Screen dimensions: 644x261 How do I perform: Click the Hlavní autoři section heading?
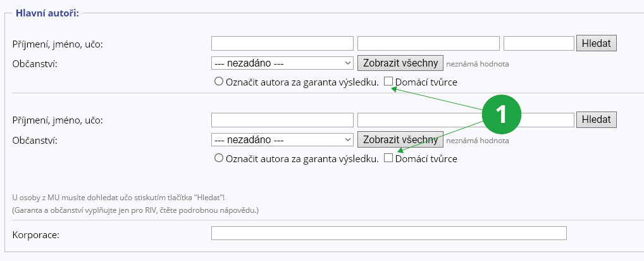[x=43, y=13]
